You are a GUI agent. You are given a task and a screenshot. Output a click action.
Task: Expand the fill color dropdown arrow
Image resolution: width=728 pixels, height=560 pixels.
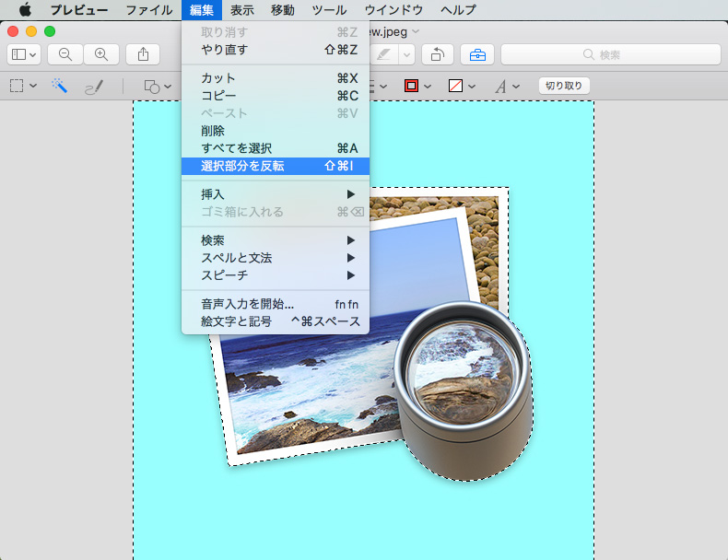pyautogui.click(x=472, y=87)
